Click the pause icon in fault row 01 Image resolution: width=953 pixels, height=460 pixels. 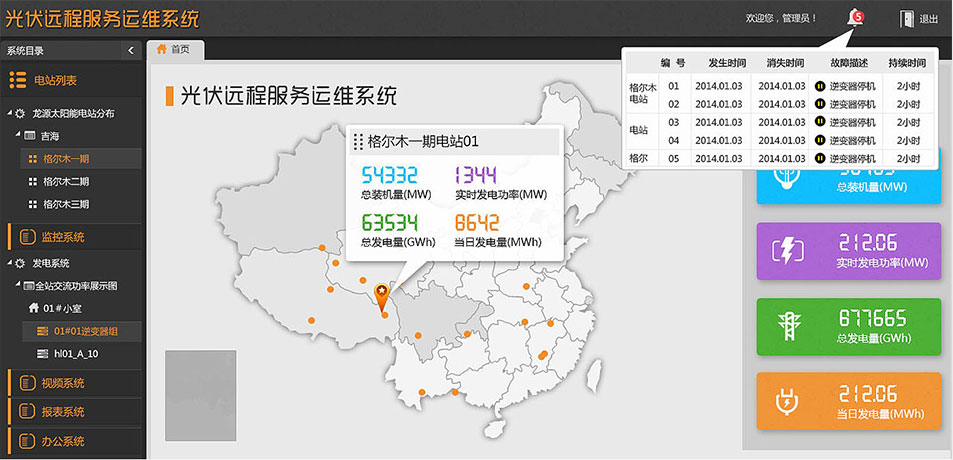coord(820,87)
